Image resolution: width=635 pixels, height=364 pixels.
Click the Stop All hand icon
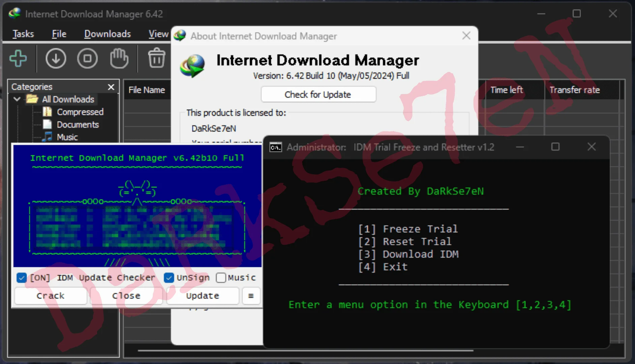[119, 58]
